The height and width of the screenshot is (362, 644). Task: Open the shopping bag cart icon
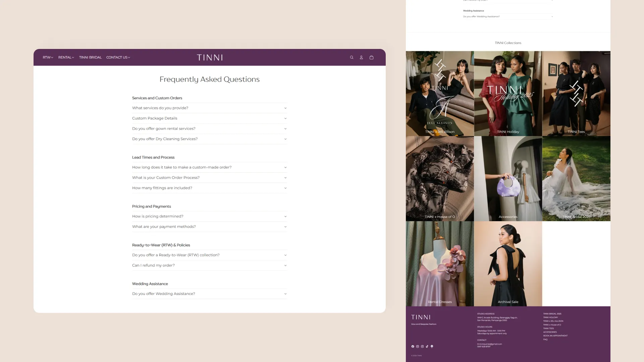click(371, 57)
